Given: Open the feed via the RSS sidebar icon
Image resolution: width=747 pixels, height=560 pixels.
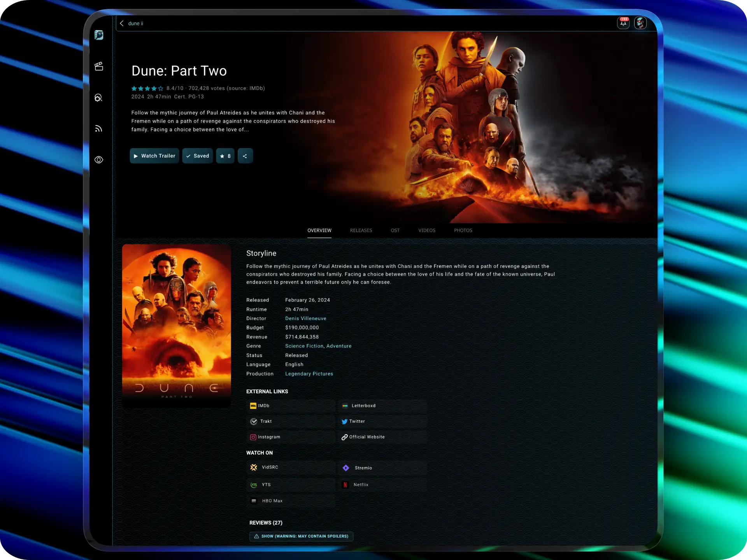Looking at the screenshot, I should pyautogui.click(x=99, y=128).
